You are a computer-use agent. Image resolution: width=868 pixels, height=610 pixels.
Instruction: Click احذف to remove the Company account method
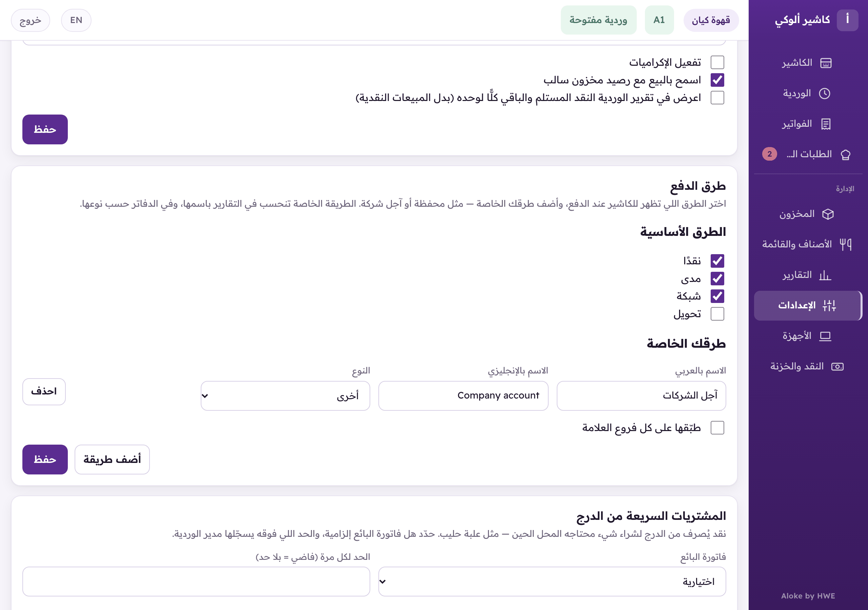[x=44, y=391]
